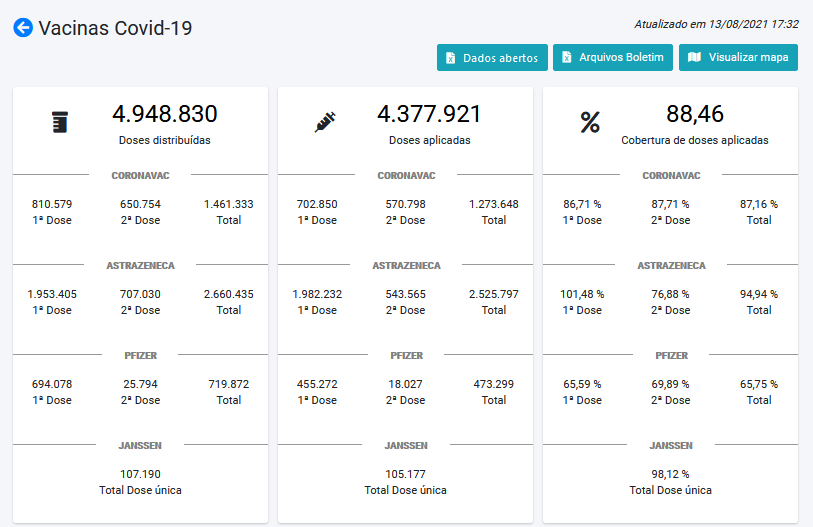This screenshot has height=527, width=813.
Task: Select the Visualizar mapa button
Action: [738, 58]
